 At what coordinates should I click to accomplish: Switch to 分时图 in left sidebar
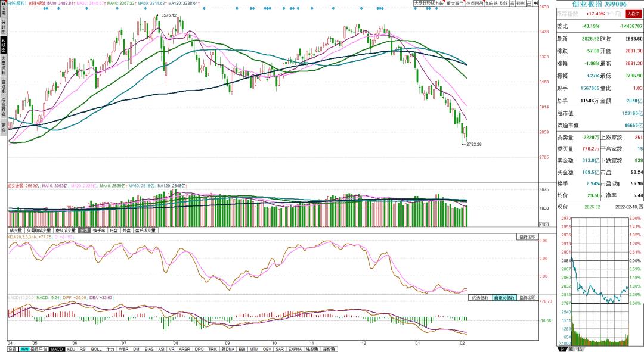point(4,27)
